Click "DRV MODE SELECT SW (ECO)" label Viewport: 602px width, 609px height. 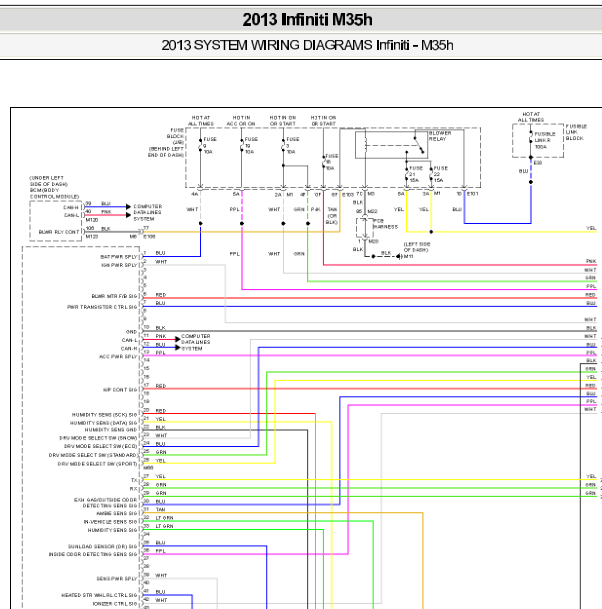pos(101,446)
